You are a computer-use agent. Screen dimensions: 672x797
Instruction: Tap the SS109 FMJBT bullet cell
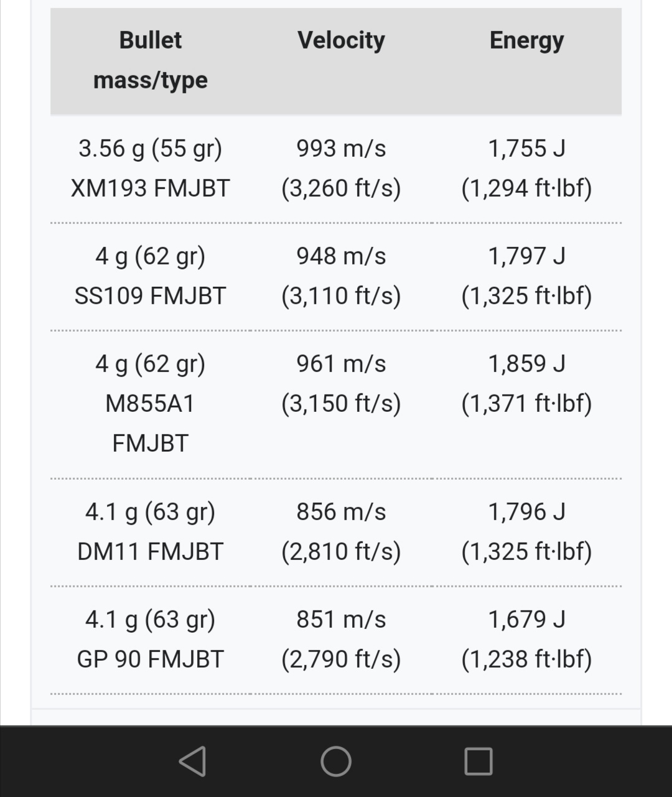click(151, 276)
